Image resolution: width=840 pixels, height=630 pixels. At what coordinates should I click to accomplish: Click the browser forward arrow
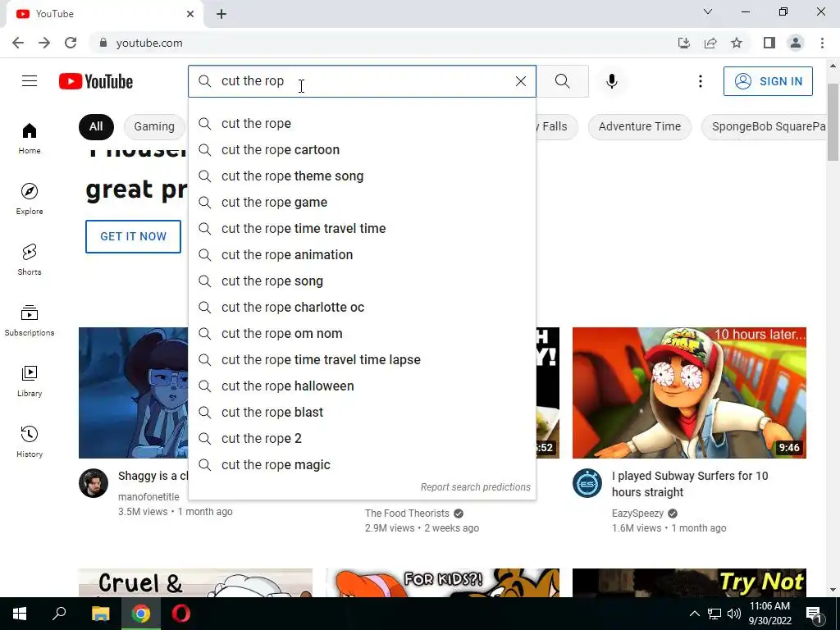point(44,43)
